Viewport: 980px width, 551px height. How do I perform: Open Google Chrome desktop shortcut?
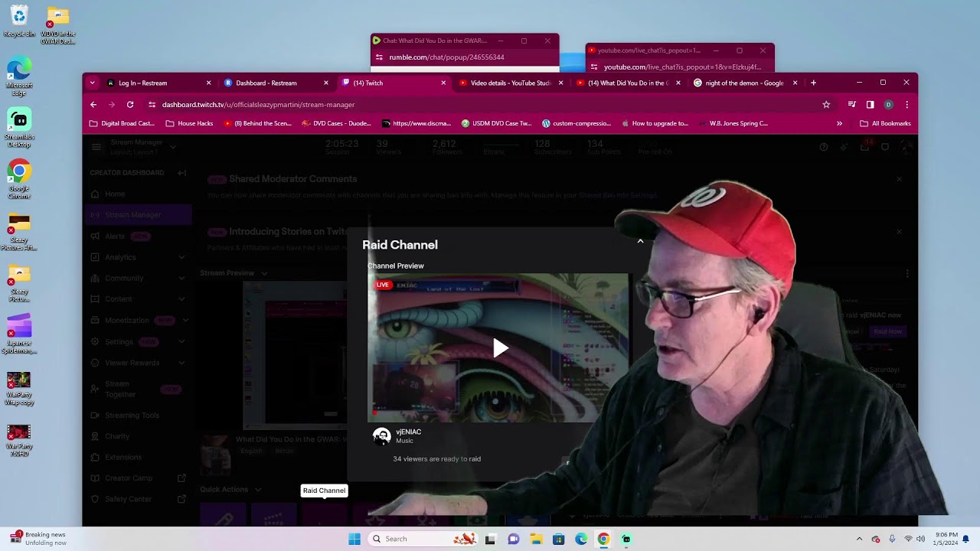pyautogui.click(x=19, y=180)
